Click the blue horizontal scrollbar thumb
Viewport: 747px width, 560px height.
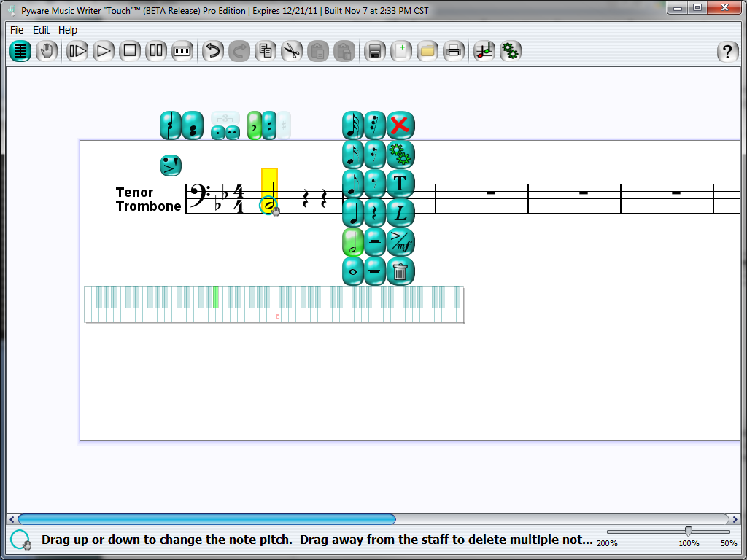206,519
